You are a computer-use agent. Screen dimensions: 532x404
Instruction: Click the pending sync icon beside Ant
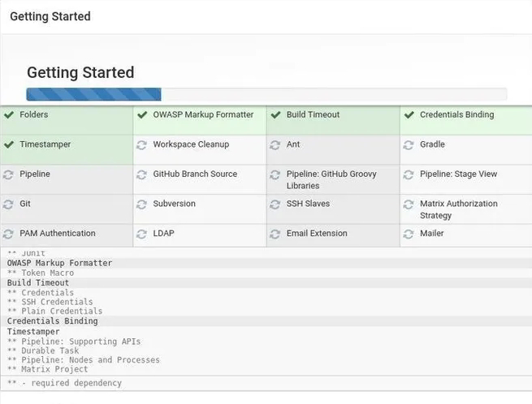coord(275,145)
